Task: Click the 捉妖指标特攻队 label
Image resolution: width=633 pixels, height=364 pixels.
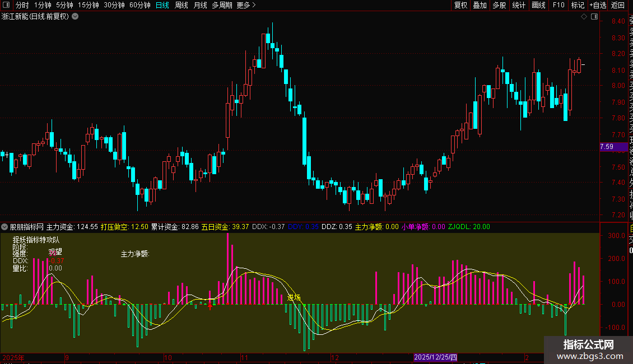Action: (x=36, y=240)
